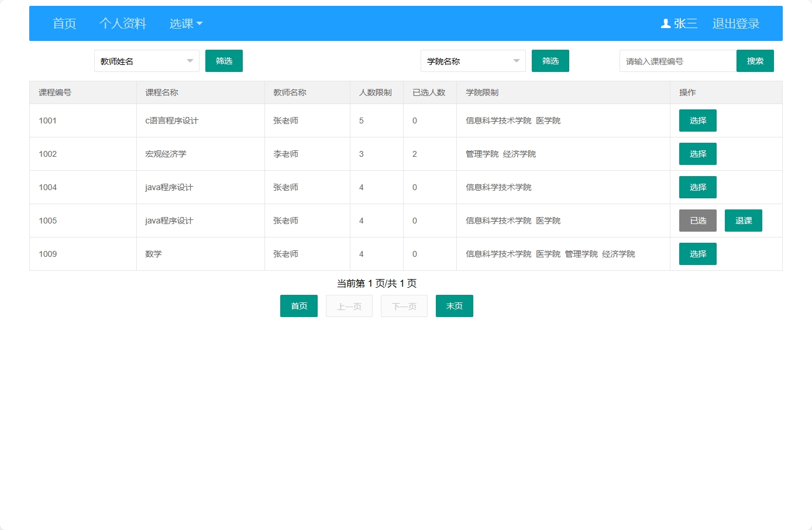The image size is (812, 530).
Task: Click the user profile icon beside 张三
Action: pyautogui.click(x=665, y=23)
